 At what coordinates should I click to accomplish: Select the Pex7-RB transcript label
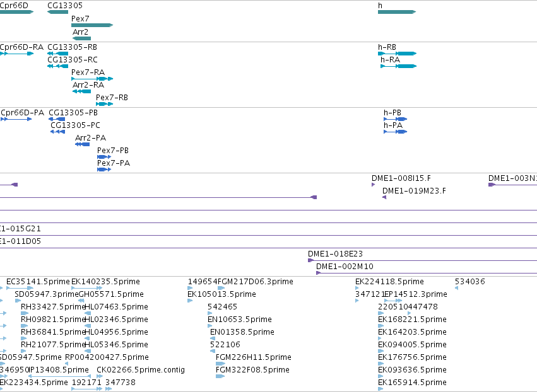(x=112, y=98)
